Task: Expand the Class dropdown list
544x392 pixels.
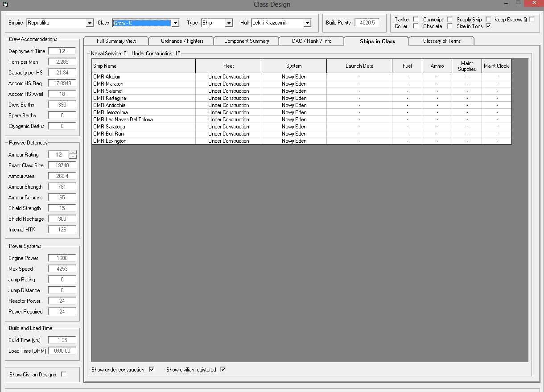Action: (x=175, y=23)
